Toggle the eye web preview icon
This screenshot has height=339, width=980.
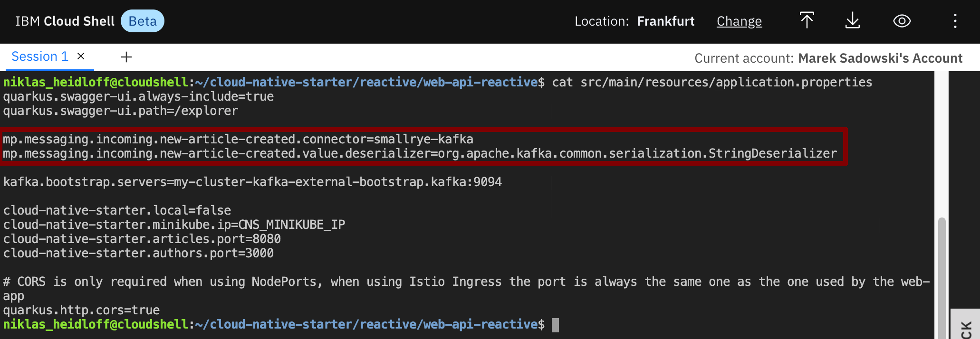click(902, 21)
